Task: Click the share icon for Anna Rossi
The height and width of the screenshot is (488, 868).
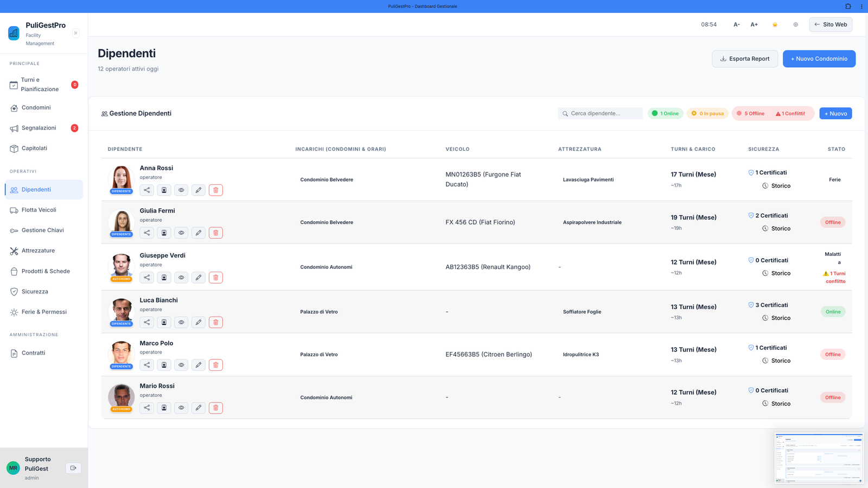Action: 147,190
